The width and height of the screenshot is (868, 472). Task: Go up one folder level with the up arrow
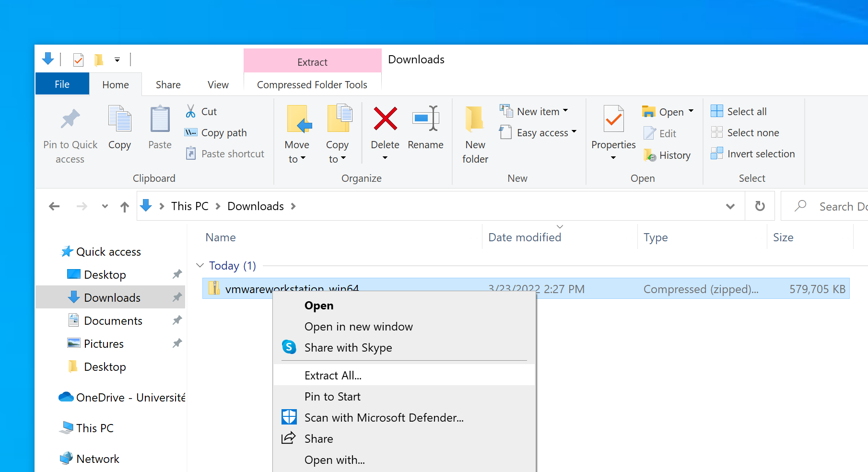(125, 207)
